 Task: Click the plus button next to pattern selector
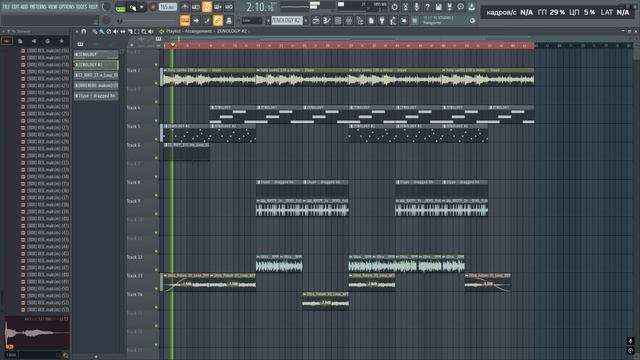click(x=306, y=20)
